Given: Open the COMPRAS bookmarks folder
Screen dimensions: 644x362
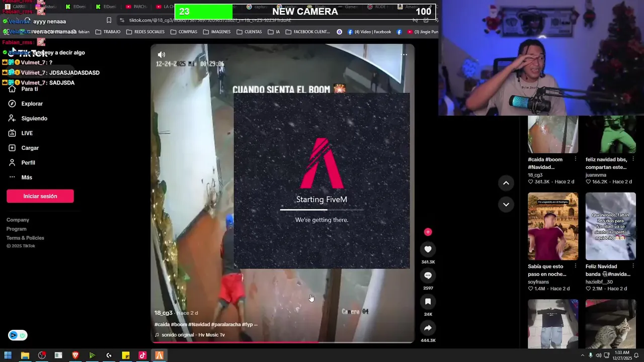Looking at the screenshot, I should point(184,32).
